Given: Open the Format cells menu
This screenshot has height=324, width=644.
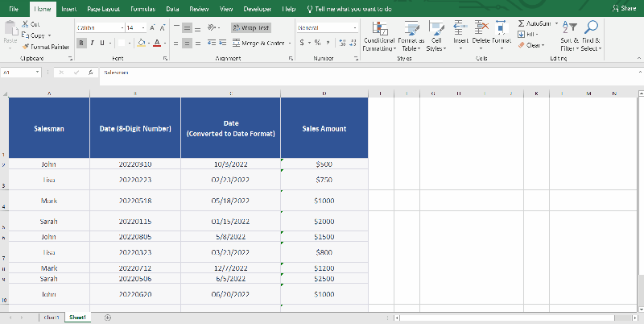Looking at the screenshot, I should pyautogui.click(x=501, y=36).
